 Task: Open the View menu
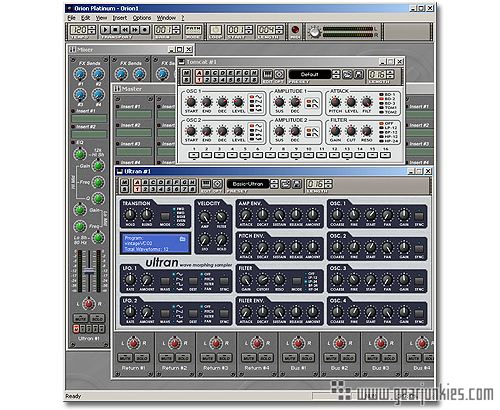[101, 18]
